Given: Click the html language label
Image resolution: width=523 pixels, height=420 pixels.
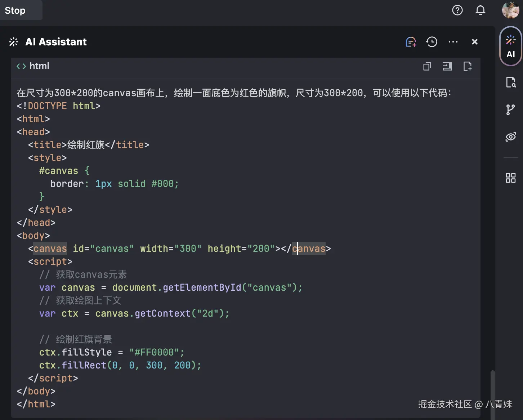Looking at the screenshot, I should 39,66.
